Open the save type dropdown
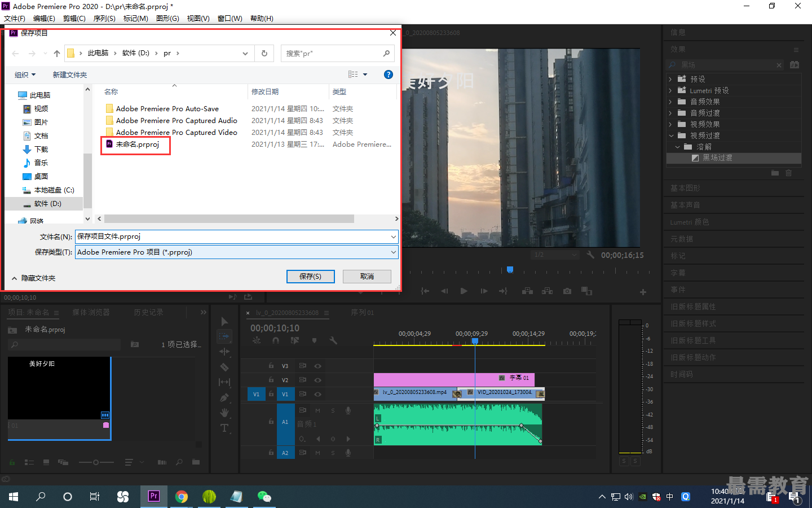812x508 pixels. (x=393, y=252)
